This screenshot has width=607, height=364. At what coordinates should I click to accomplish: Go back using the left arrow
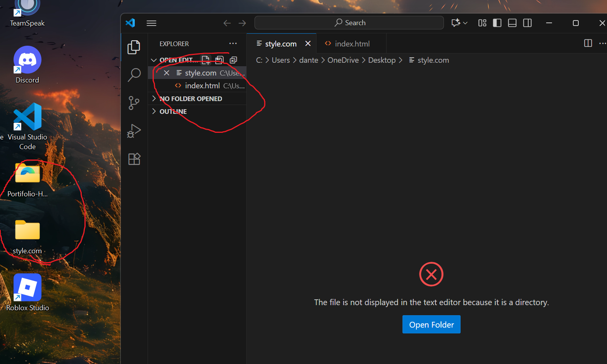click(227, 23)
